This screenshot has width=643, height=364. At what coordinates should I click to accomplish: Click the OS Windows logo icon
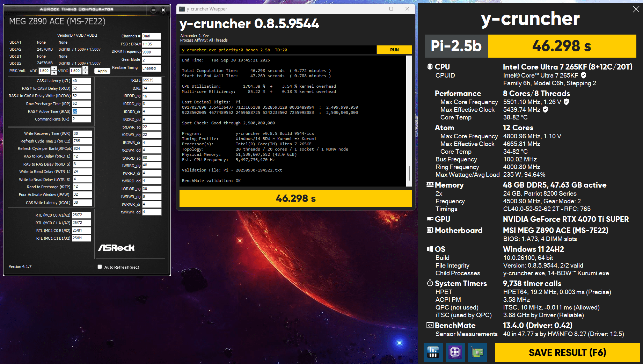430,249
